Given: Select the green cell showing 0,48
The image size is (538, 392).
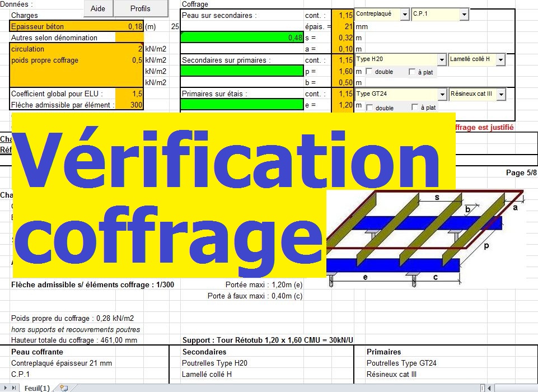Looking at the screenshot, I should point(242,38).
